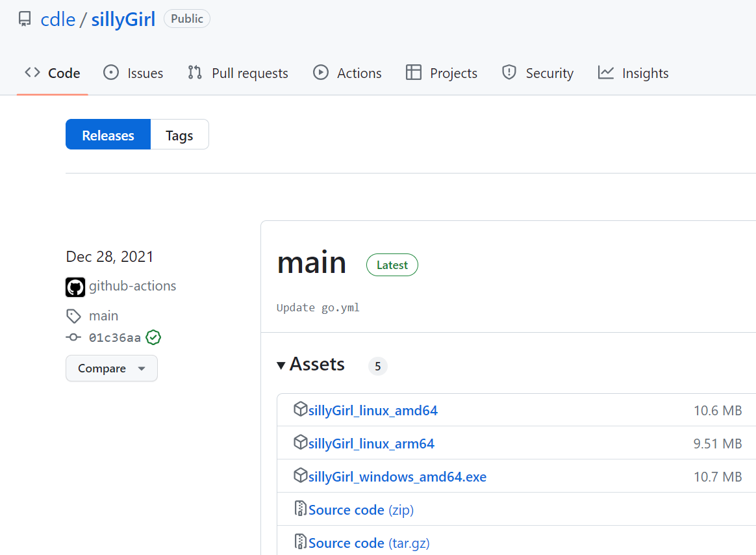Click the commit icon beside 01c36aa
Image resolution: width=756 pixels, height=555 pixels.
click(73, 337)
